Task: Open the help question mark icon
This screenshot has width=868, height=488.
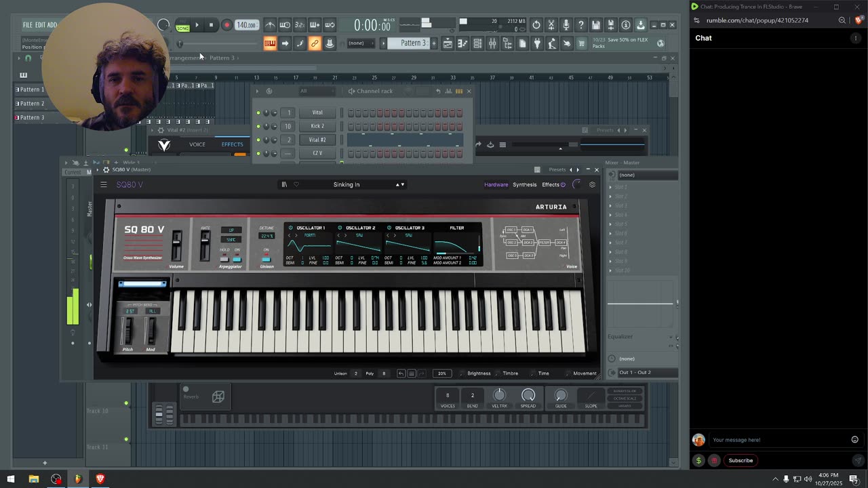Action: click(x=580, y=25)
